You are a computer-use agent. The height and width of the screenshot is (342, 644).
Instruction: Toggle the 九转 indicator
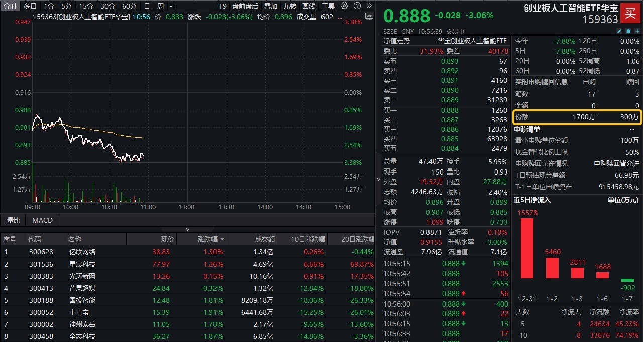(289, 6)
